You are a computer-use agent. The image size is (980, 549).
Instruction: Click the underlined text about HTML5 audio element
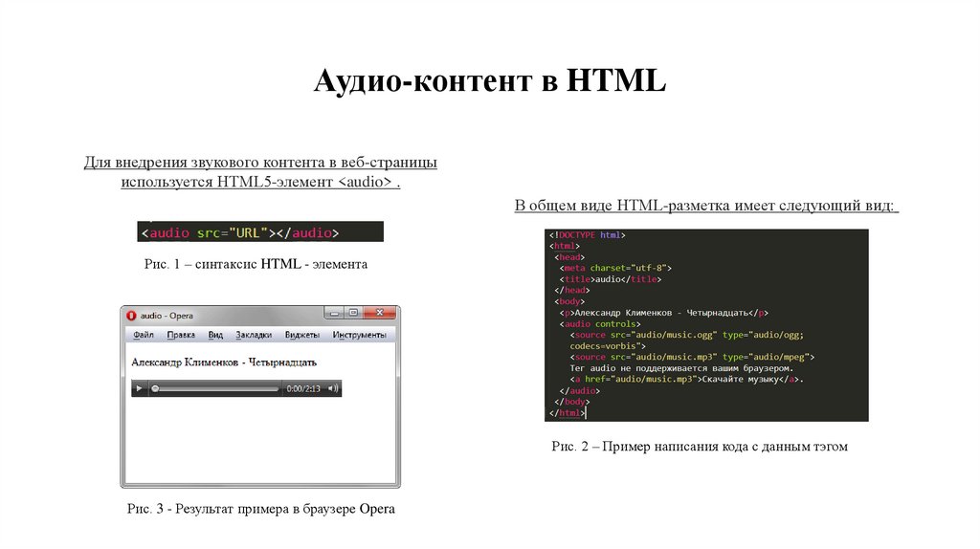[260, 172]
